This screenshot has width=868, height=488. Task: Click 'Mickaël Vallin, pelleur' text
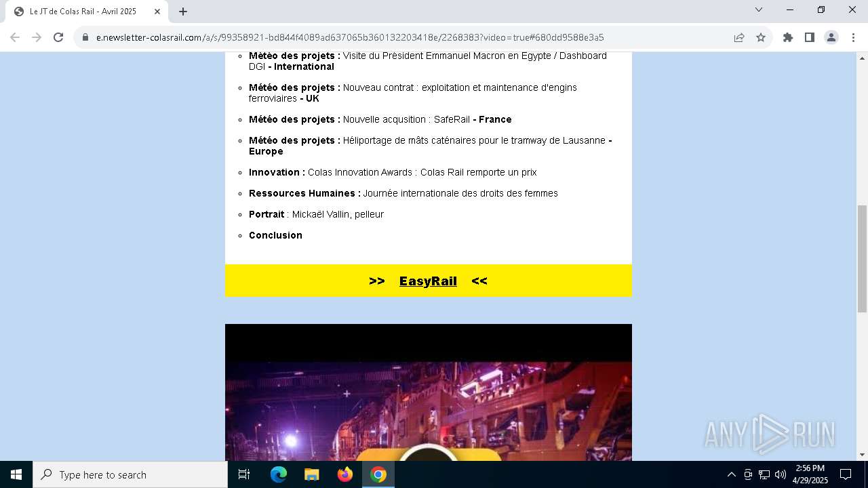point(338,214)
